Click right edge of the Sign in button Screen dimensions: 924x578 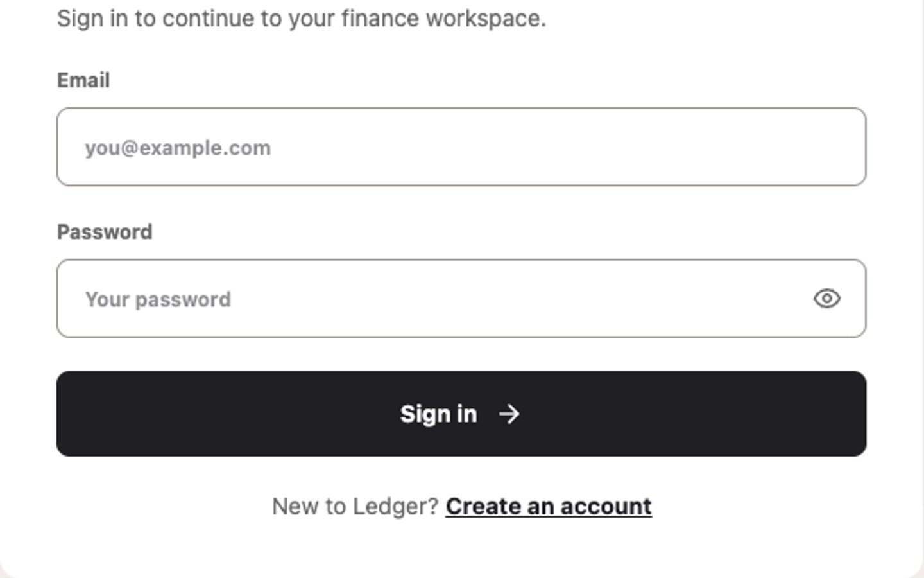point(853,414)
